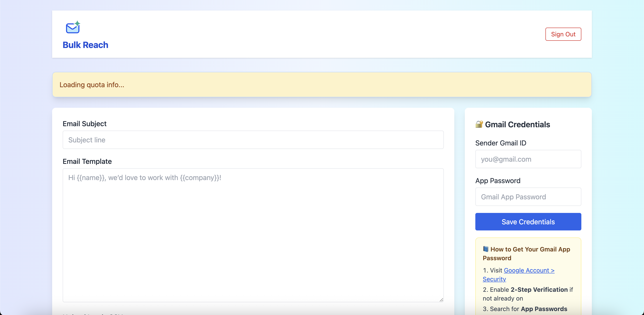Image resolution: width=644 pixels, height=315 pixels.
Task: Click into the Email Template text area
Action: (253, 235)
